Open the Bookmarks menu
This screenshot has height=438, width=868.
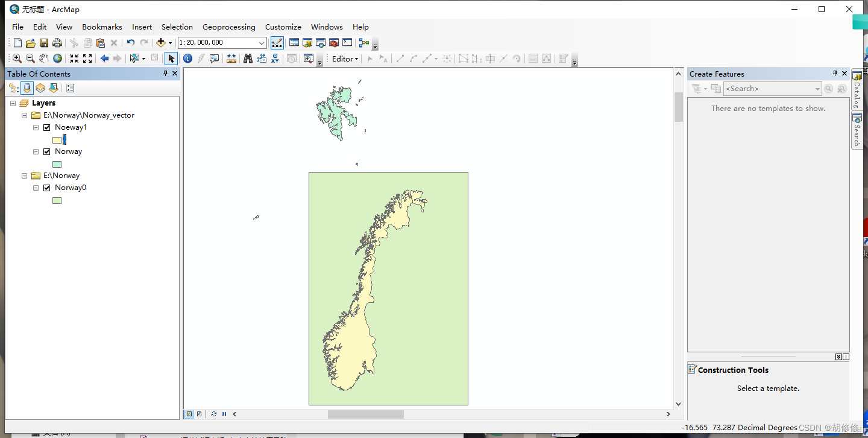[x=102, y=27]
